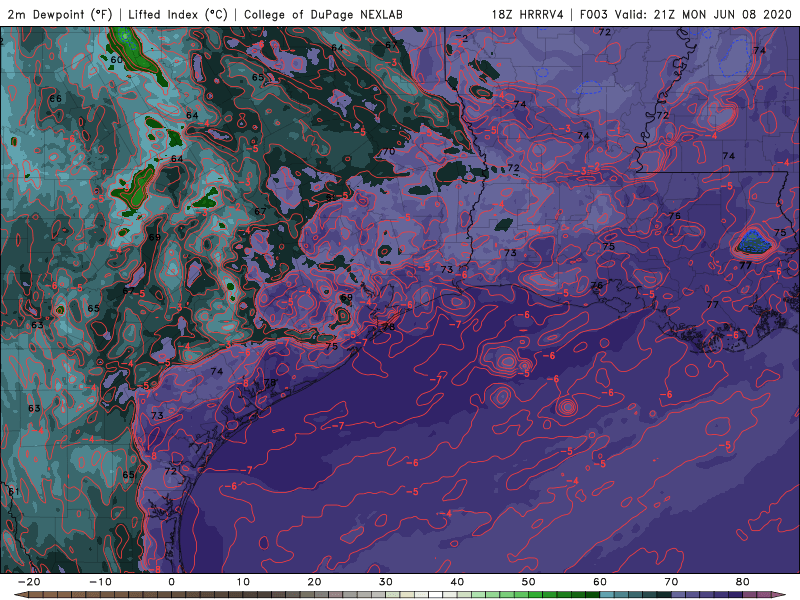This screenshot has height=600, width=800.
Task: Click the right arrow end of the color bar
Action: [x=781, y=595]
